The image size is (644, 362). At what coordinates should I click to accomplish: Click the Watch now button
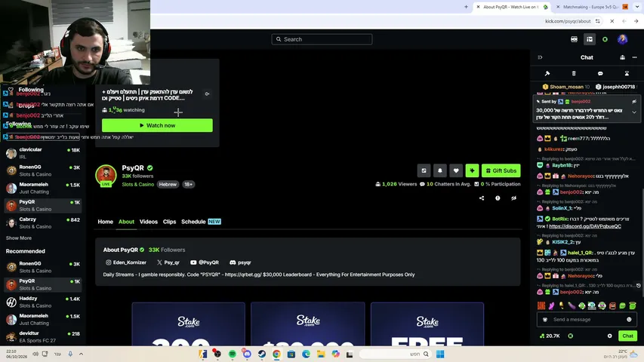[x=157, y=125]
